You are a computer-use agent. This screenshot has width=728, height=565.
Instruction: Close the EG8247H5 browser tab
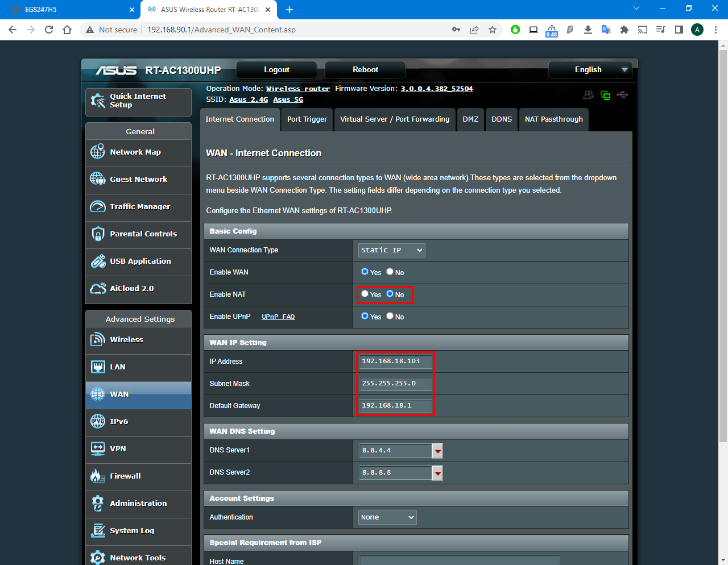[x=131, y=10]
